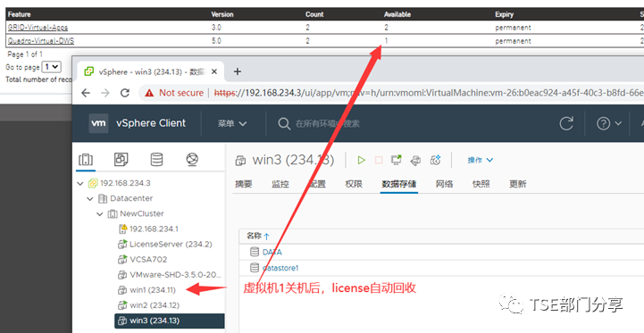This screenshot has width=644, height=333.
Task: Open the Help question mark menu
Action: [608, 123]
